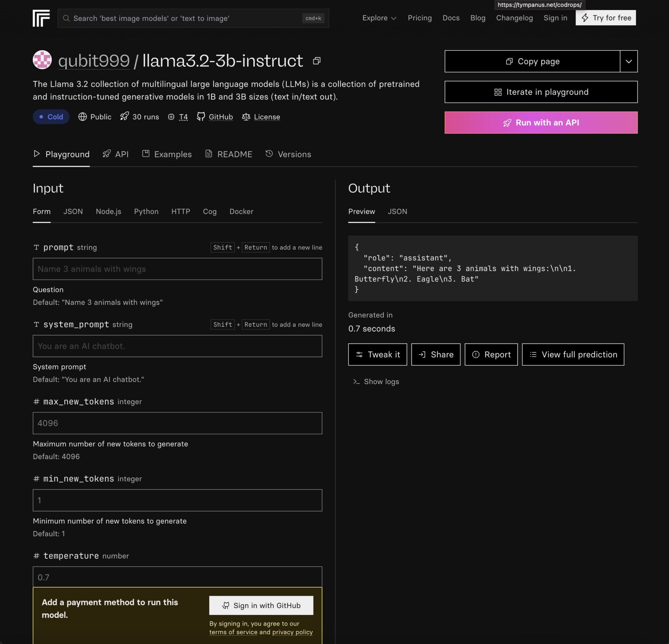Click into the prompt text field
669x644 pixels.
(177, 269)
